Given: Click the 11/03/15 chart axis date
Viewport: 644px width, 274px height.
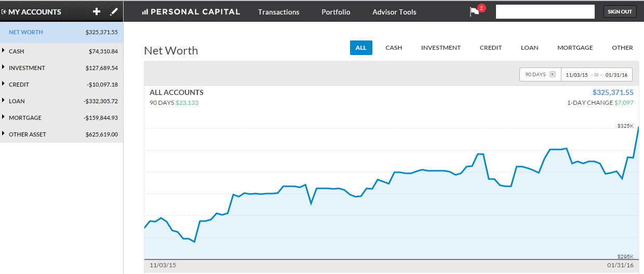Looking at the screenshot, I should click(x=163, y=265).
